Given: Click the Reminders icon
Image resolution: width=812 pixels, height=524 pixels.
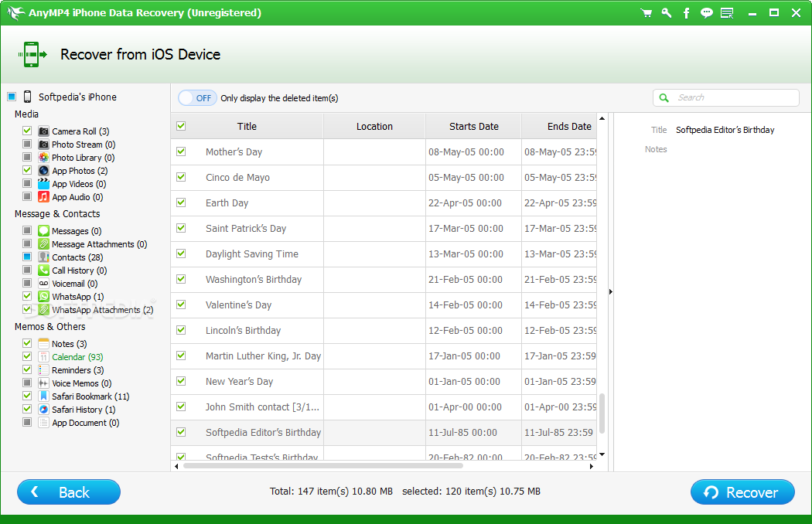Looking at the screenshot, I should click(44, 369).
